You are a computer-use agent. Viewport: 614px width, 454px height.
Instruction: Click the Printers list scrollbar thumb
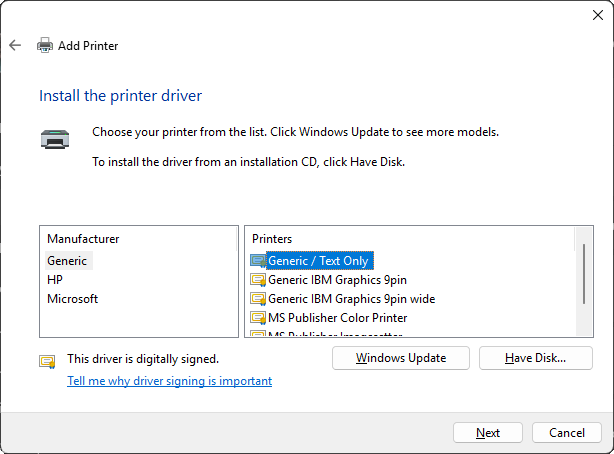click(584, 274)
